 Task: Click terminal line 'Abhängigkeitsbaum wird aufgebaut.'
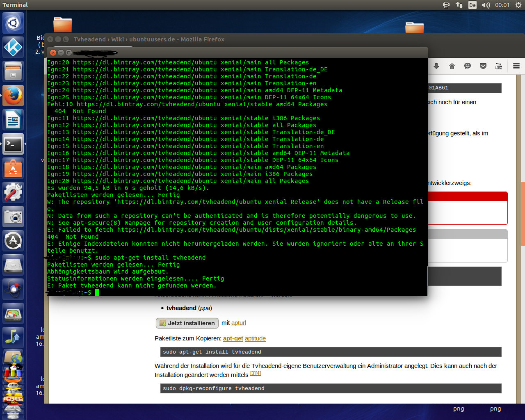pyautogui.click(x=108, y=272)
